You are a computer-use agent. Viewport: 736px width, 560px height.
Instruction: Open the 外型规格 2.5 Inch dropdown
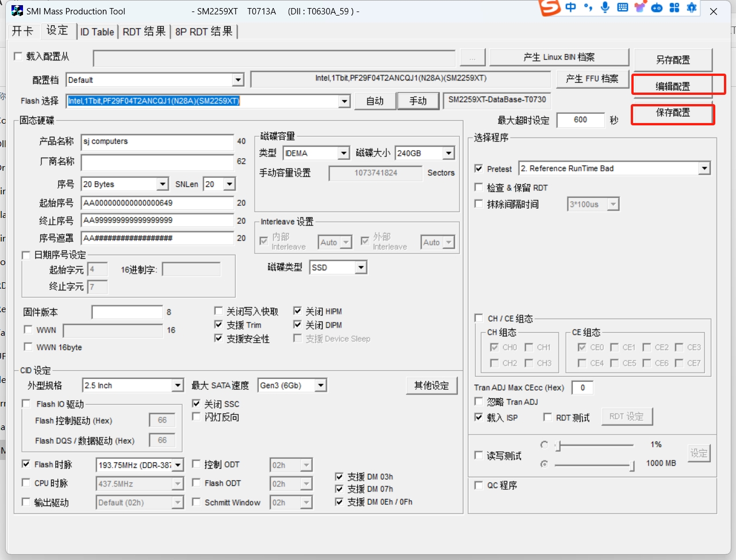coord(178,385)
